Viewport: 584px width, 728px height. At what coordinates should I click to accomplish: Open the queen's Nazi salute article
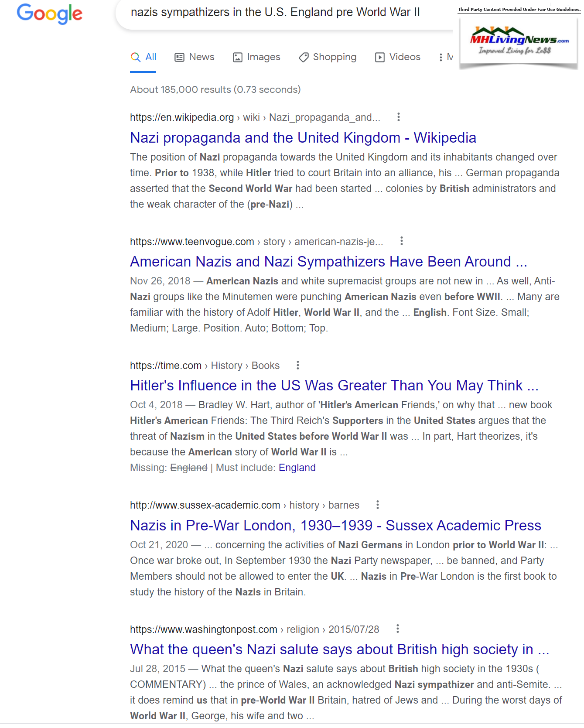click(339, 649)
